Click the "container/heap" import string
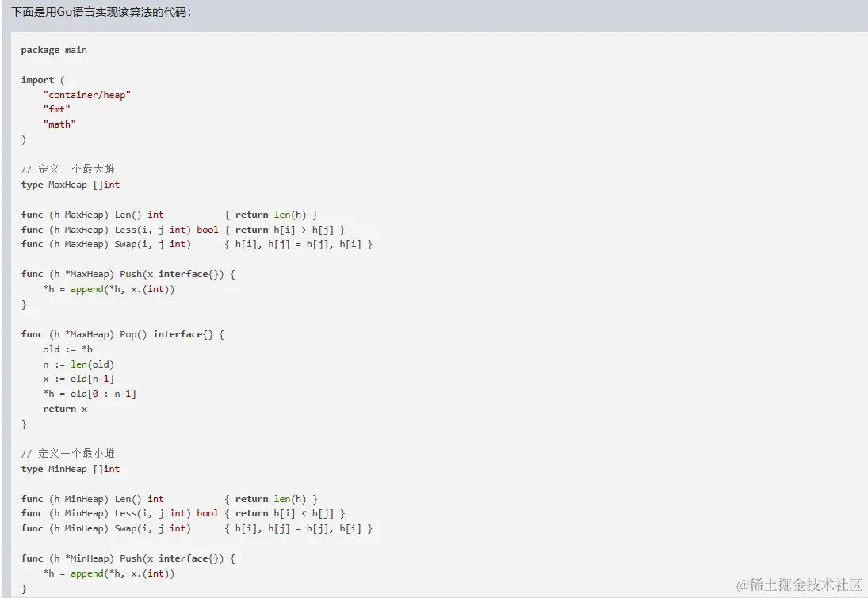The width and height of the screenshot is (868, 598). click(87, 95)
